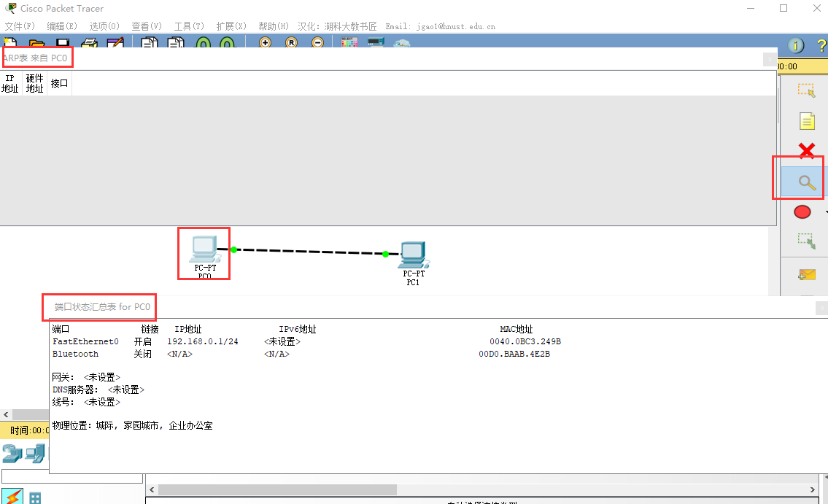Open dropdown arrow beside the red ellipse tool

click(x=826, y=212)
